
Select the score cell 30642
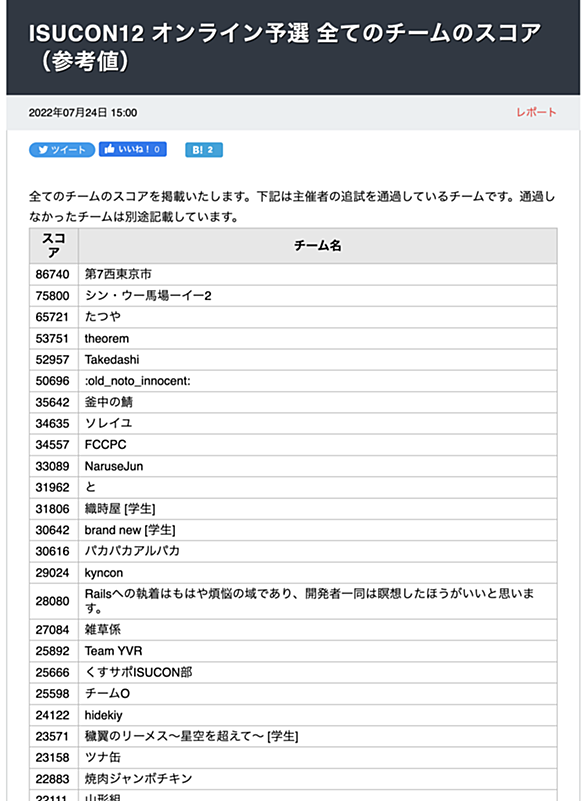click(x=54, y=530)
